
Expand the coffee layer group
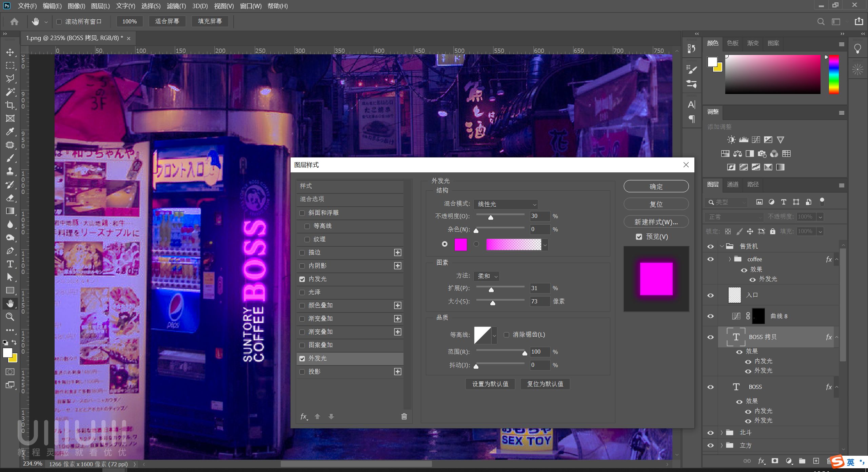729,259
